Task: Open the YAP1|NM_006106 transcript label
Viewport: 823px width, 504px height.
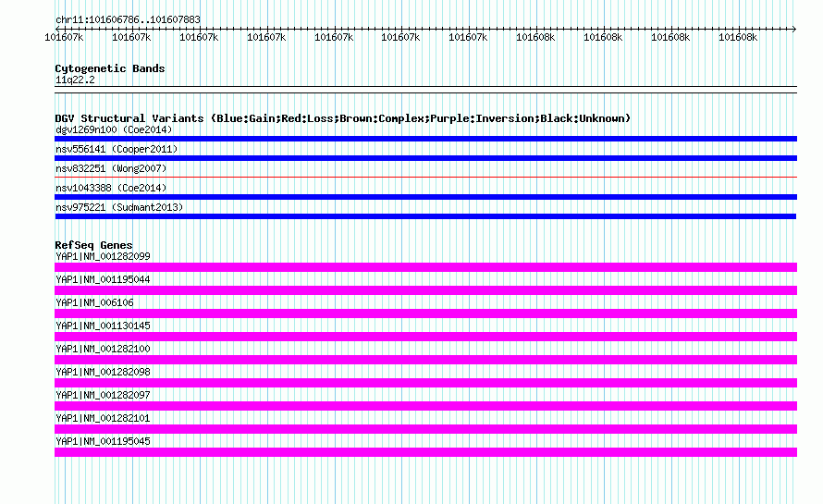Action: [94, 302]
